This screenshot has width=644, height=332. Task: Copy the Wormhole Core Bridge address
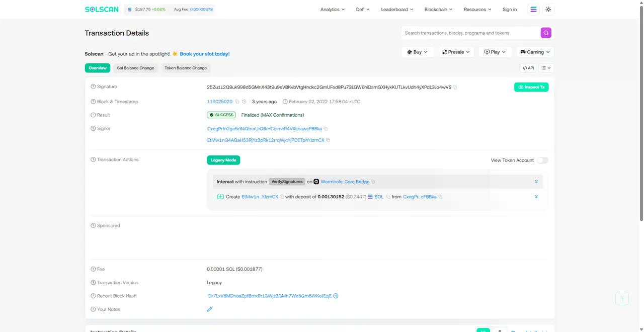tap(373, 182)
